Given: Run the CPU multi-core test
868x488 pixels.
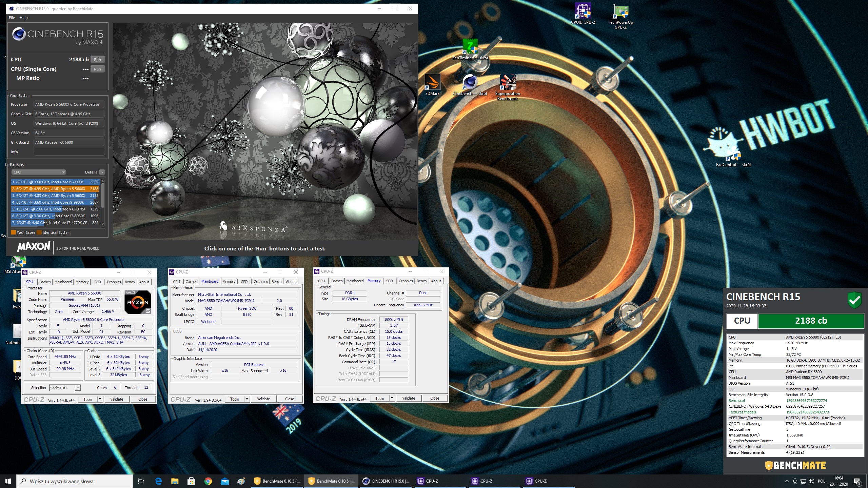Looking at the screenshot, I should [x=98, y=59].
